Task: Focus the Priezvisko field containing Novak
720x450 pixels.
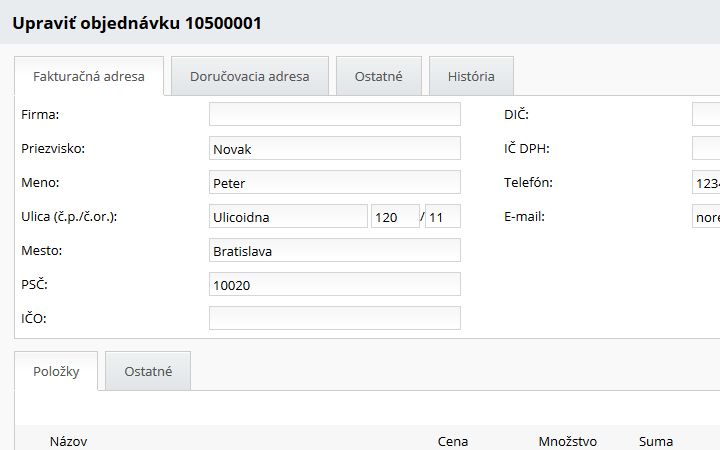Action: click(334, 148)
